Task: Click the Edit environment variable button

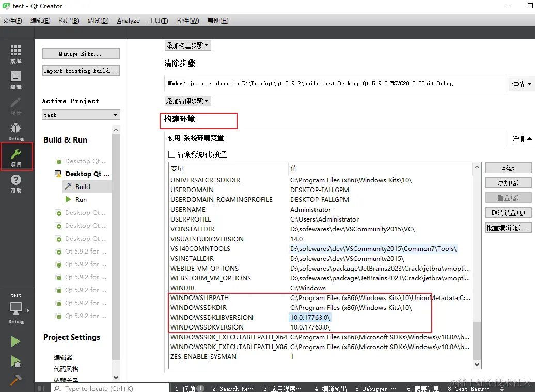Action: pyautogui.click(x=508, y=168)
